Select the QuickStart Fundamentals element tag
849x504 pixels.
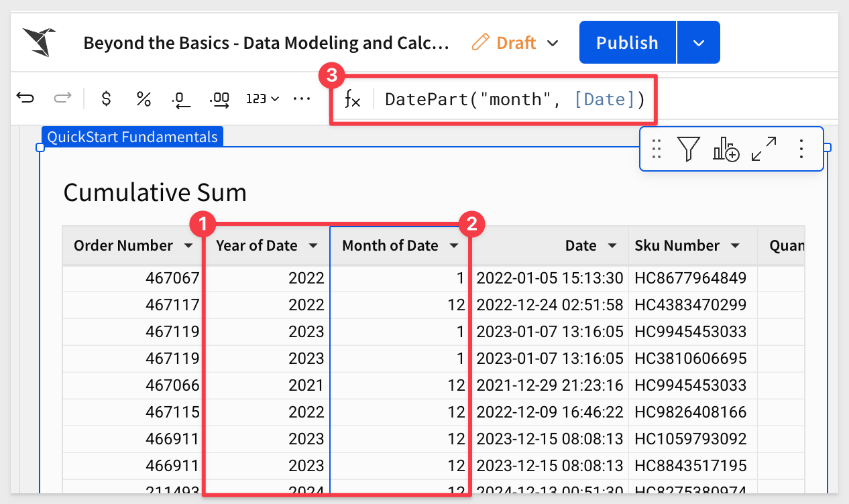132,137
